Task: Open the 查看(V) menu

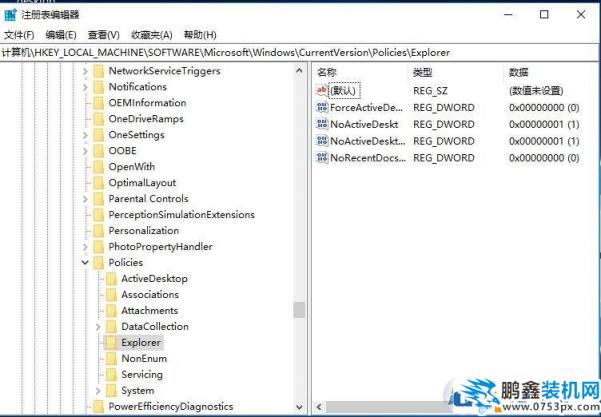Action: click(x=103, y=35)
